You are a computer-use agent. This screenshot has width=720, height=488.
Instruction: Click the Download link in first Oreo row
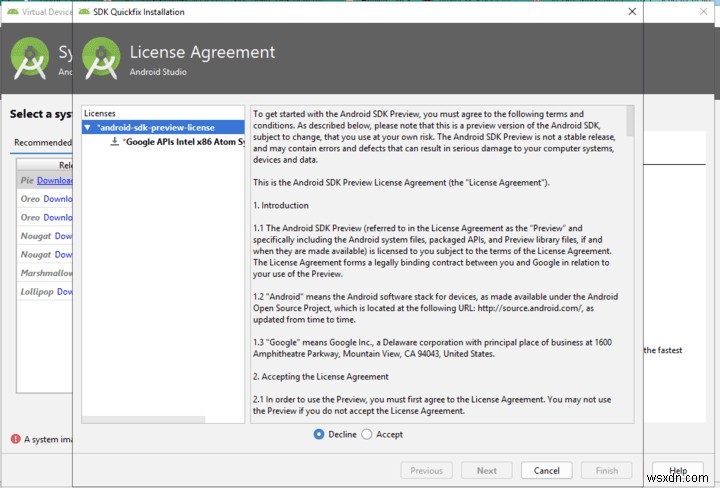point(58,199)
